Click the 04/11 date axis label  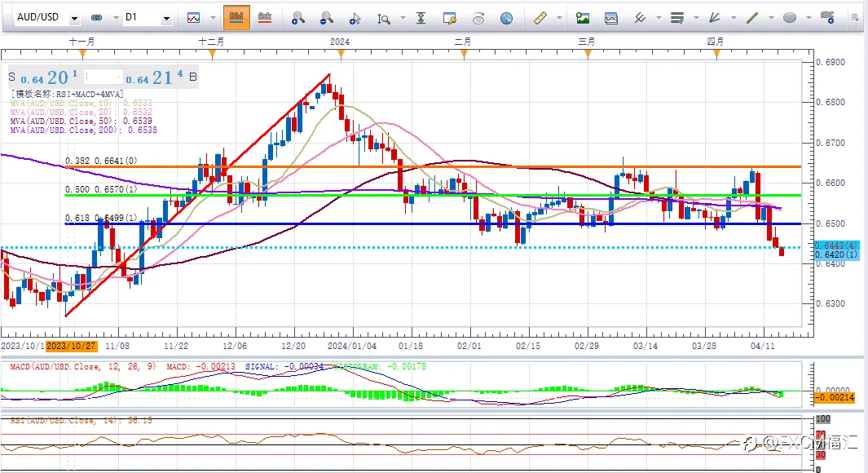click(x=762, y=346)
